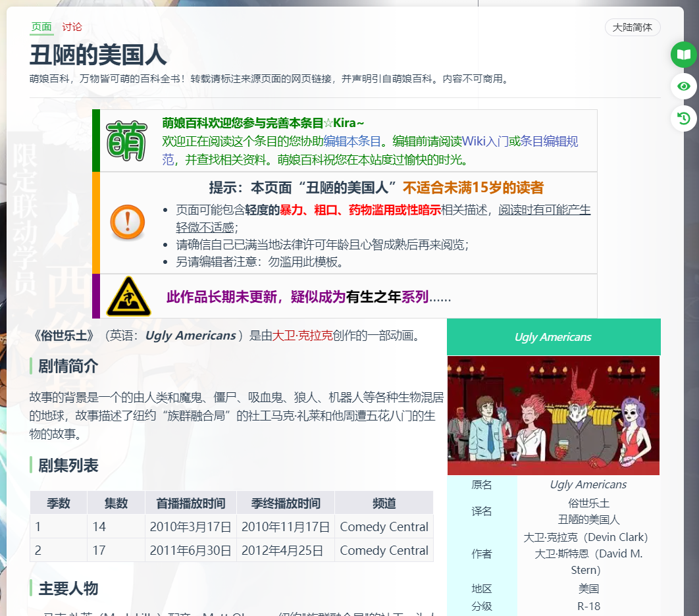Screen dimensions: 699x616
Task: Click the infobox 大卫·克拉克 (Devin Clark) author
Action: (x=585, y=537)
